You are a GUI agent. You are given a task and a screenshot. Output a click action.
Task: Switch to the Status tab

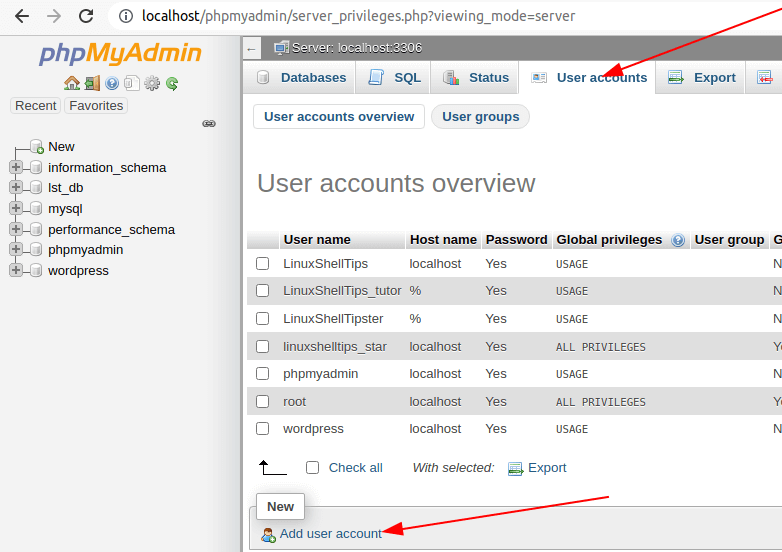(474, 77)
